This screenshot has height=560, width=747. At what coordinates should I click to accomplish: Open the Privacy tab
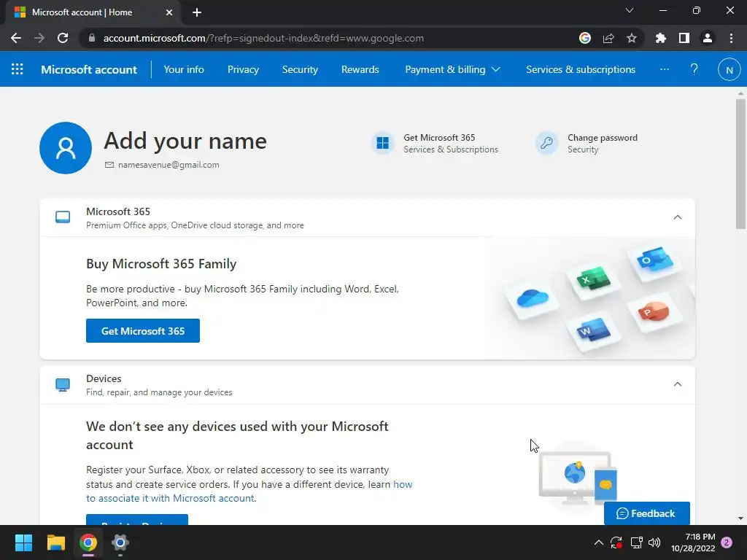pos(243,69)
